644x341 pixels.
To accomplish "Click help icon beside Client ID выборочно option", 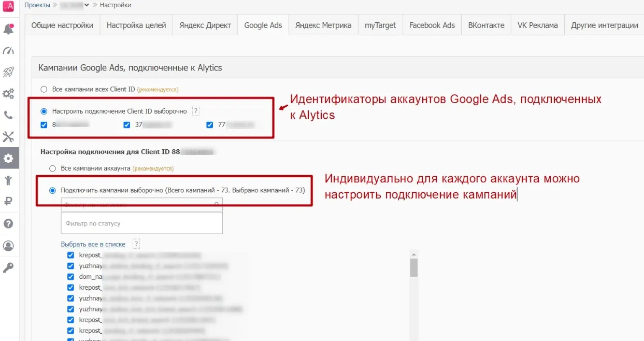I will click(x=196, y=111).
